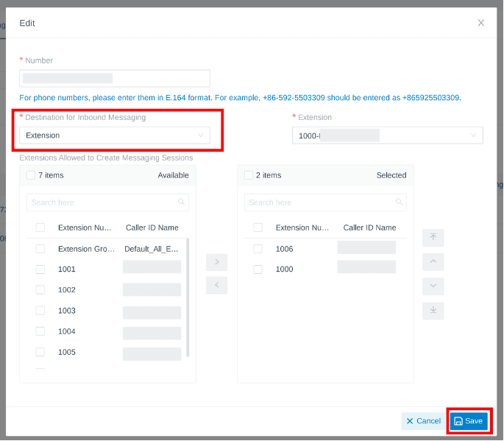Check extension 1002 checkbox
Screen dimensions: 504x441
pos(40,290)
